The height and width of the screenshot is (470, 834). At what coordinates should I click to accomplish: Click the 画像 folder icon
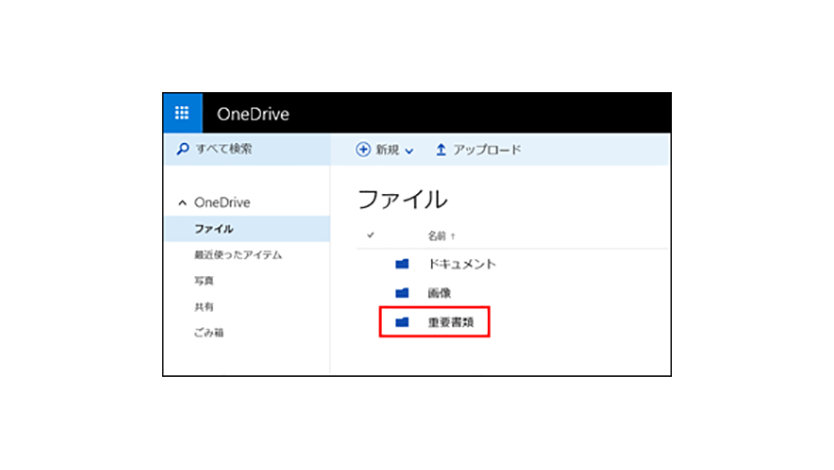(x=402, y=292)
